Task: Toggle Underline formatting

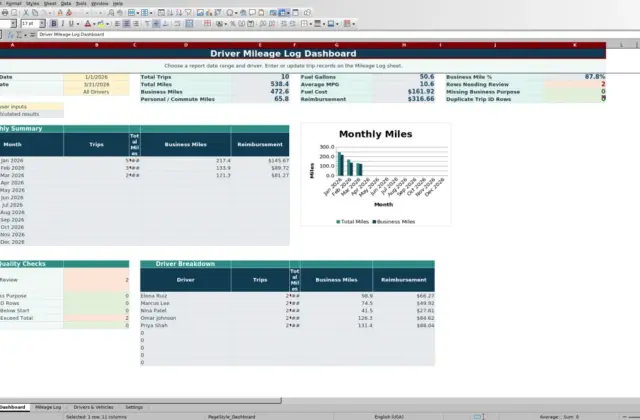Action: coord(71,24)
